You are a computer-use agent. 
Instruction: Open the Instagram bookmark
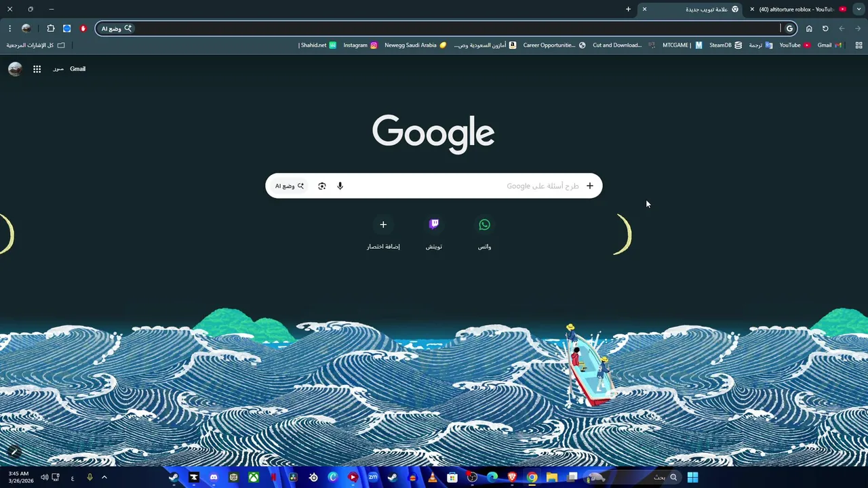coord(360,45)
